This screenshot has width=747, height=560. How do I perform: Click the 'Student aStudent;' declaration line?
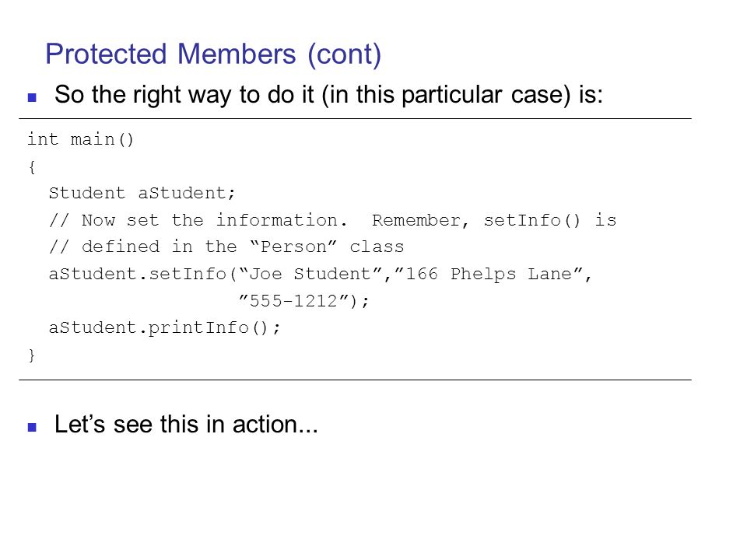(142, 194)
